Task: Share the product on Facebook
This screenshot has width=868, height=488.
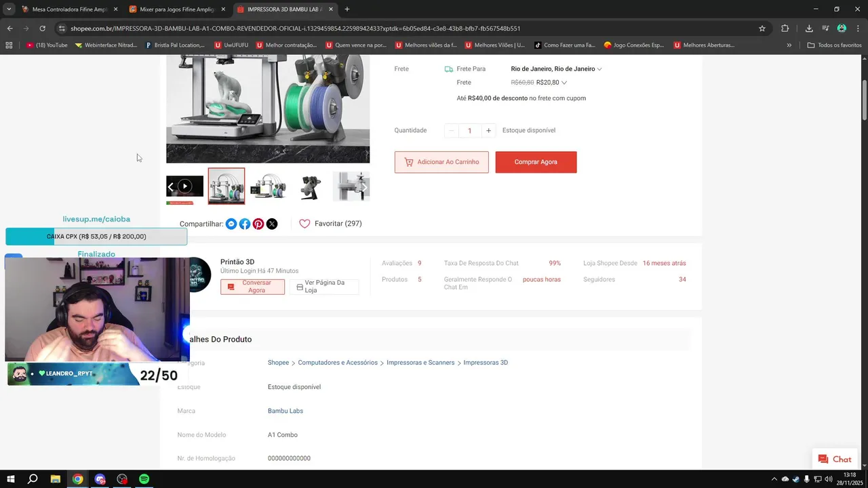Action: coord(245,224)
